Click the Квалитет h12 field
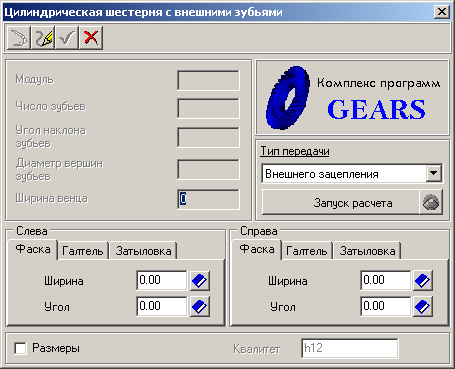455x369 pixels. tap(350, 348)
